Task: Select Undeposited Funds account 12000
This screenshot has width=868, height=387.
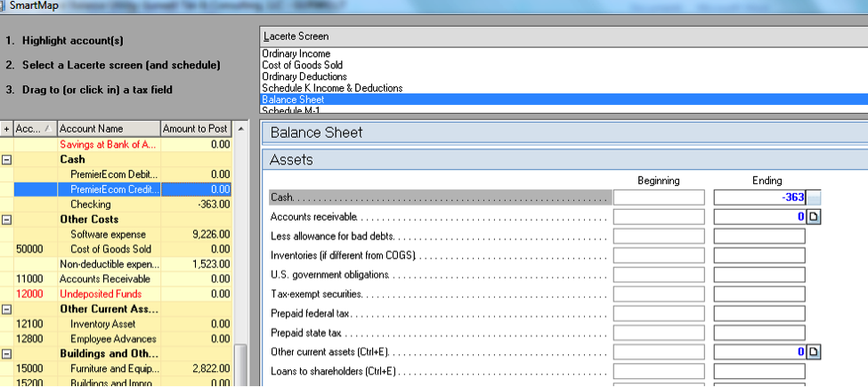Action: [116, 294]
